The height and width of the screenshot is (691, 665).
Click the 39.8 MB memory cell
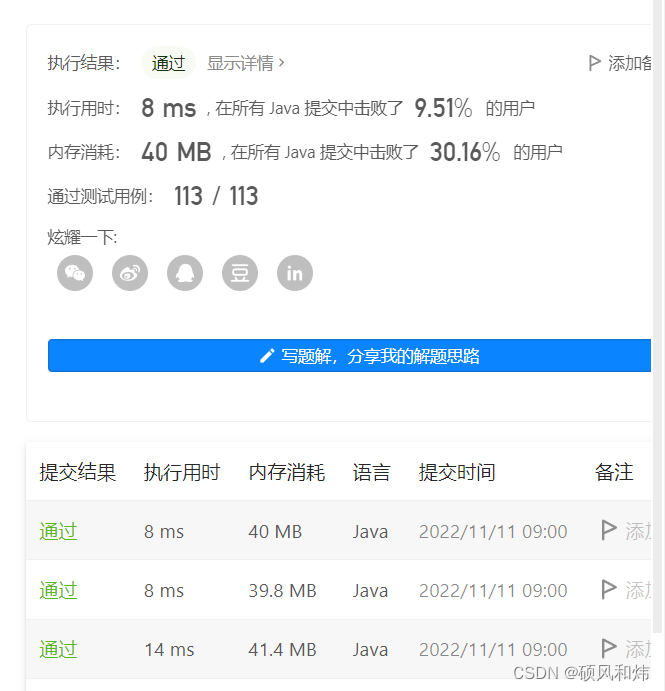click(x=282, y=591)
